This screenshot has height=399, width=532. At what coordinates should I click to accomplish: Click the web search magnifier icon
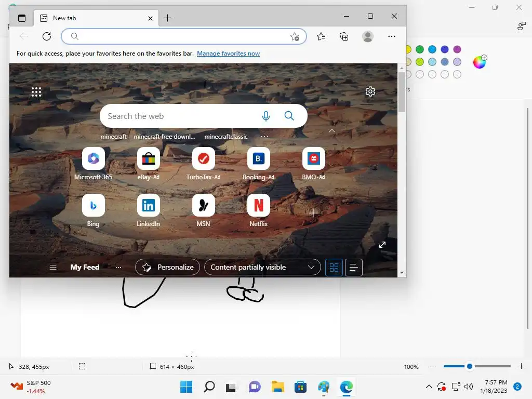[289, 116]
